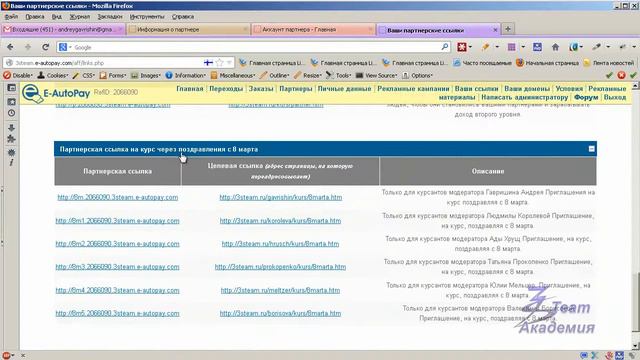Viewport: 640px width, 360px height.
Task: Select the eyedropper toolbar icon
Action: click(596, 47)
